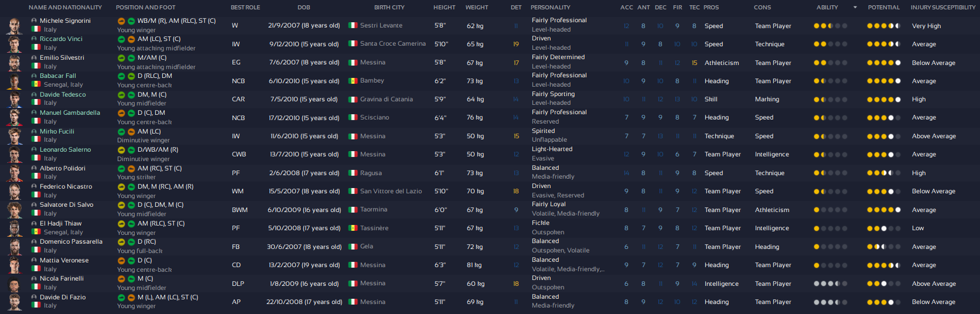Sort players by the Best Role header

click(x=245, y=8)
